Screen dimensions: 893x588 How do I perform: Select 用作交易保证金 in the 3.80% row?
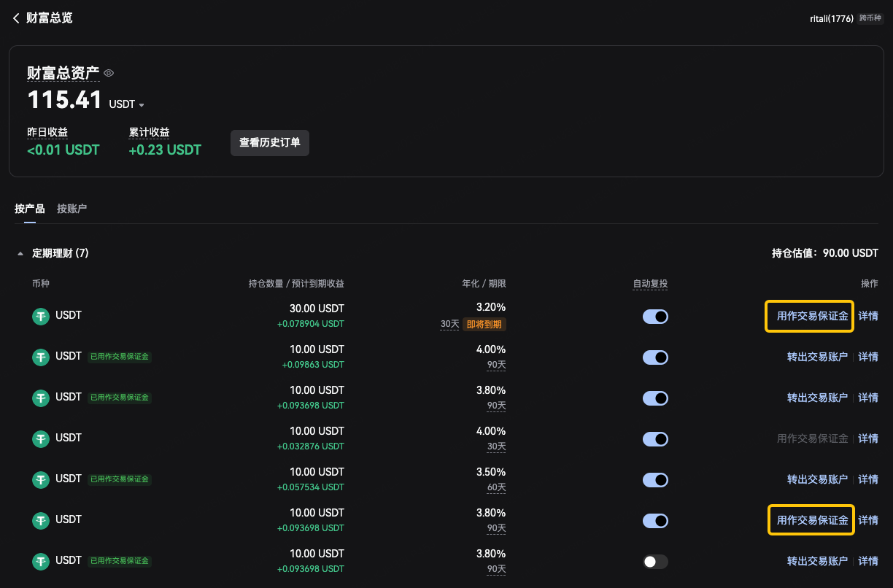point(812,520)
